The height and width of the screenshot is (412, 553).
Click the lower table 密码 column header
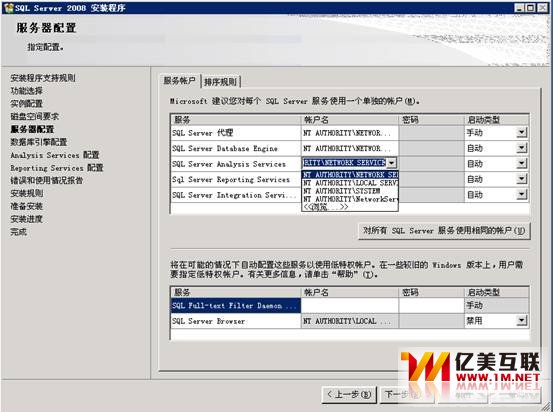[x=432, y=292]
